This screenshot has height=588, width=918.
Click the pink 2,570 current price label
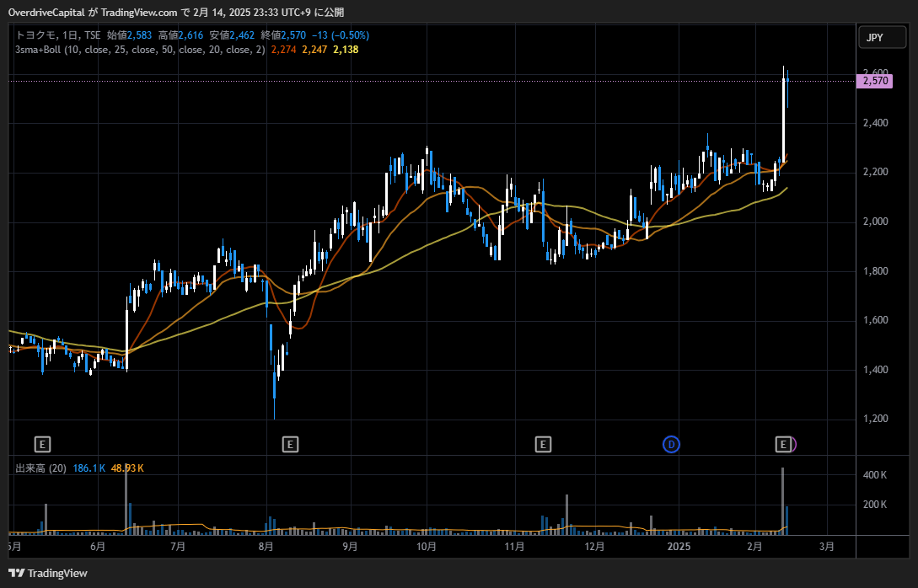tap(873, 81)
